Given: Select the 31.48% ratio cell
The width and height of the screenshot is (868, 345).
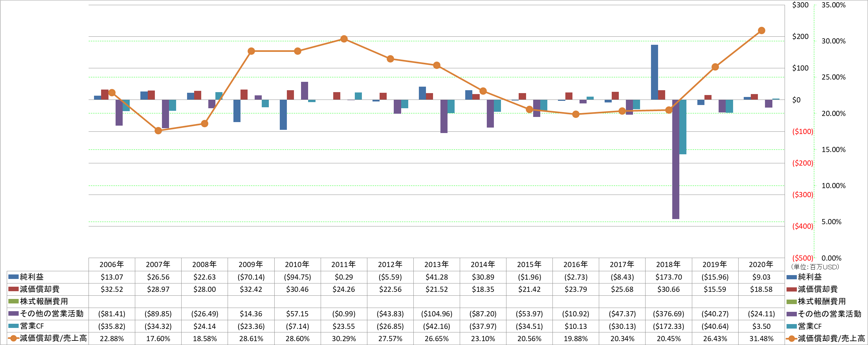Looking at the screenshot, I should click(x=761, y=338).
